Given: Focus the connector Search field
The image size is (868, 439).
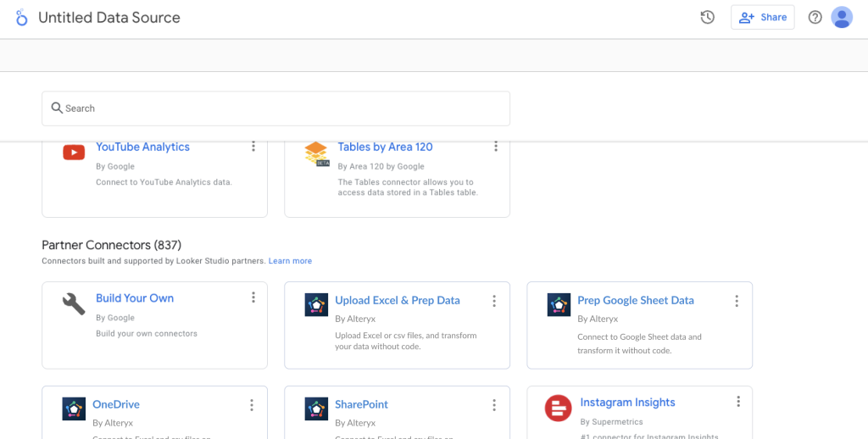Looking at the screenshot, I should click(x=275, y=108).
